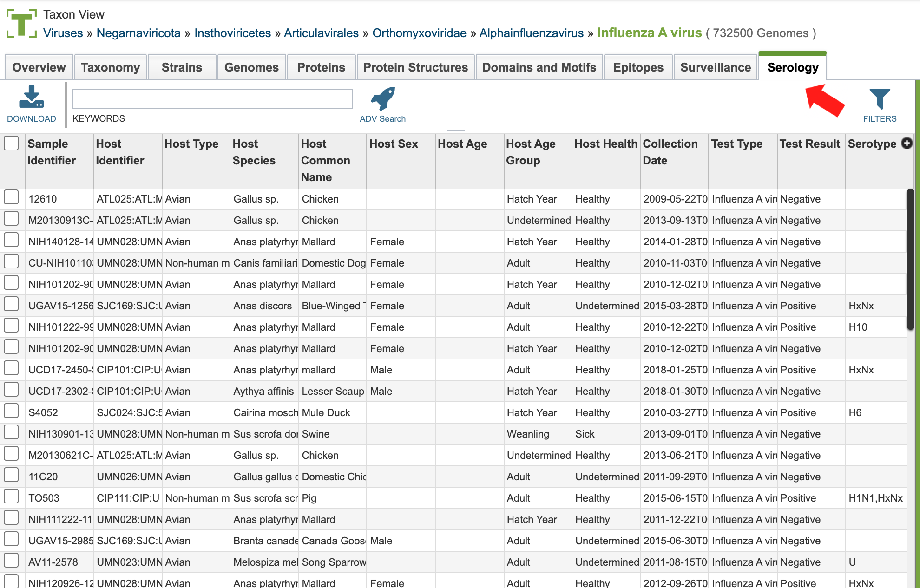Check the row for sample TO503

point(11,497)
